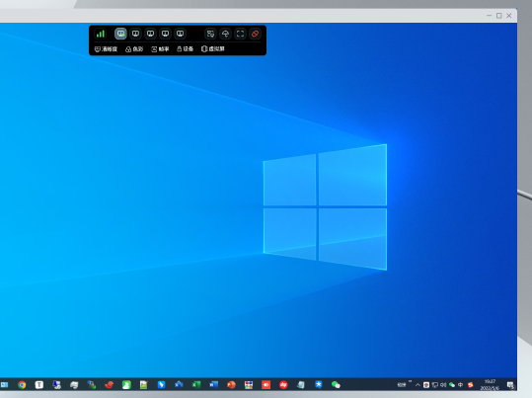
Task: Open the notification center icon
Action: tap(510, 385)
